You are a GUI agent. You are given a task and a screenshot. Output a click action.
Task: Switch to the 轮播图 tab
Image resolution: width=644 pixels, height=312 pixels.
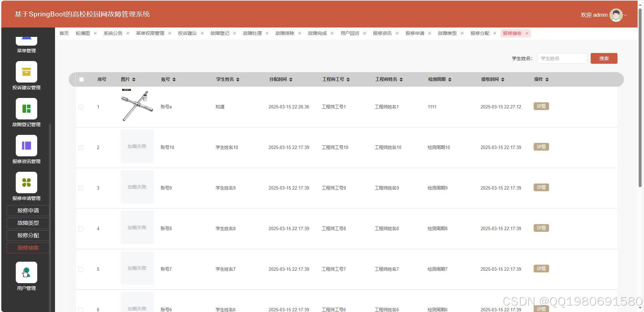click(83, 33)
